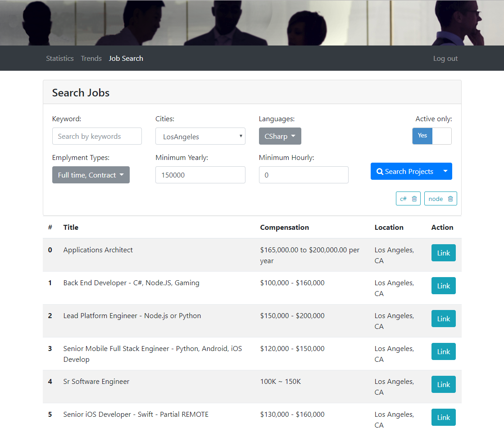Viewport: 504px width, 433px height.
Task: Open Link for Applications Architect job
Action: 443,253
